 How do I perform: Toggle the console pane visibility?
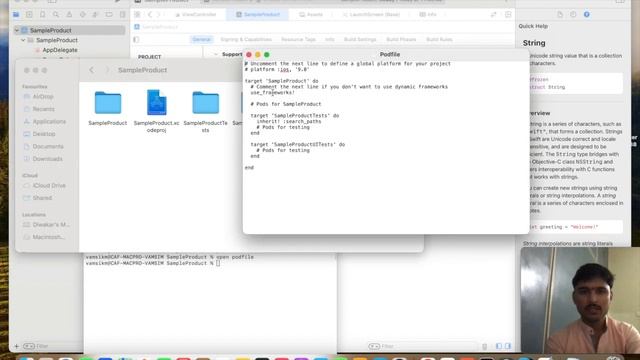pos(508,346)
